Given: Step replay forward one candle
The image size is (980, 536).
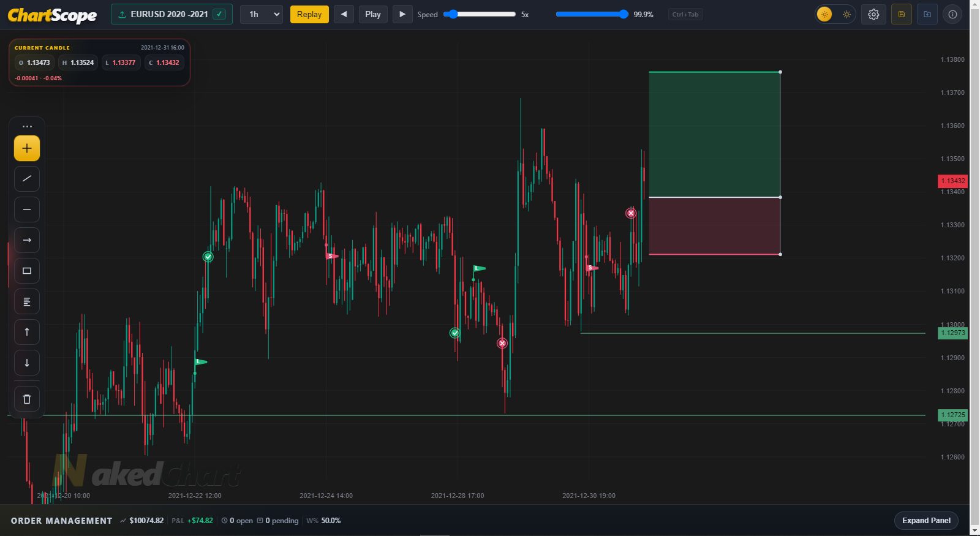Looking at the screenshot, I should tap(402, 14).
